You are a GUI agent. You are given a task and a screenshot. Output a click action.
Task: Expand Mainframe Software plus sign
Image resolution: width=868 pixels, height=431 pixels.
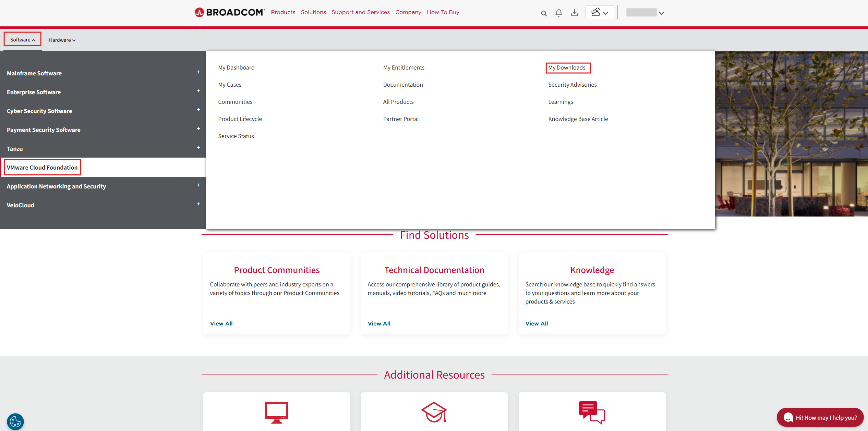[198, 72]
